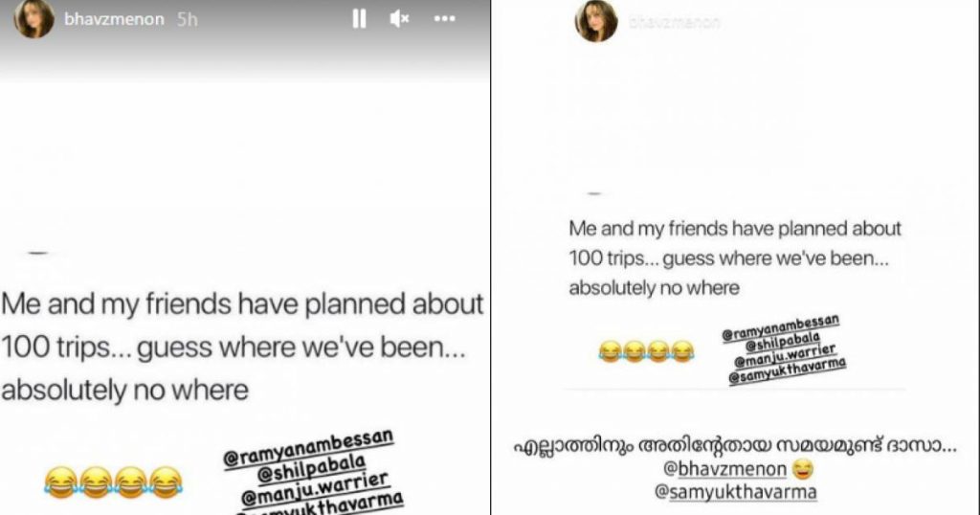Tap laughing emojis in right story
This screenshot has width=980, height=515.
[646, 351]
